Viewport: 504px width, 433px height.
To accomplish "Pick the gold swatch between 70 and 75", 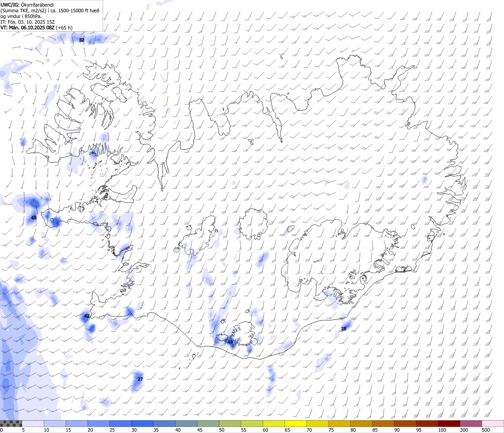I will (318, 424).
